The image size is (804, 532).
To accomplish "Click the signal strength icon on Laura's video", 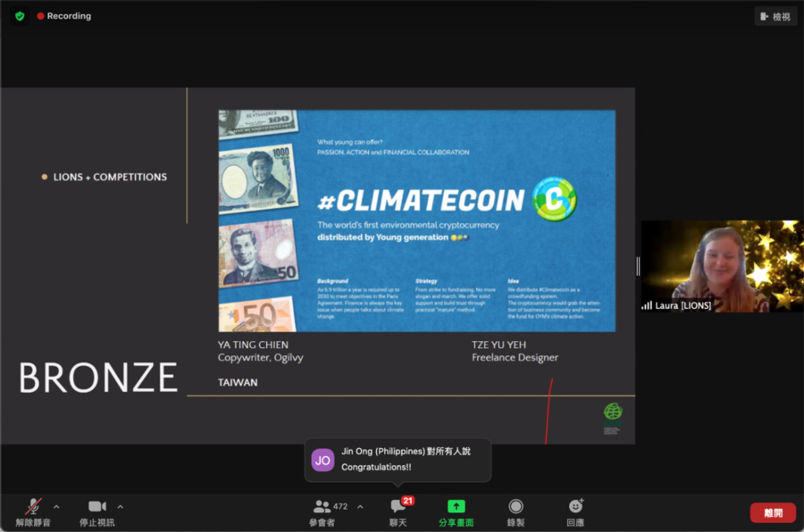I will click(x=647, y=305).
